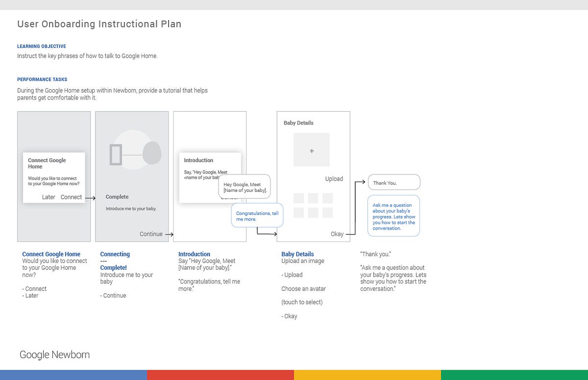The width and height of the screenshot is (588, 380).
Task: Click 'Introduction' caption heading below mockups
Action: pyautogui.click(x=194, y=254)
